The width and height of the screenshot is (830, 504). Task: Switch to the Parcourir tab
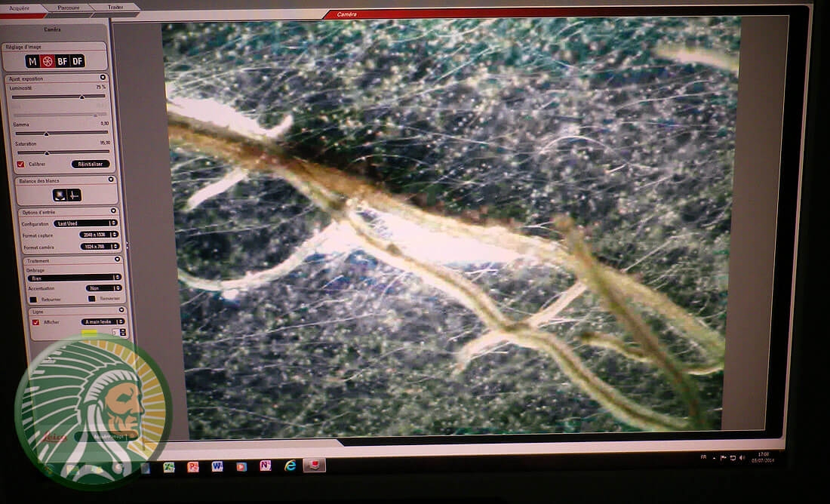69,8
